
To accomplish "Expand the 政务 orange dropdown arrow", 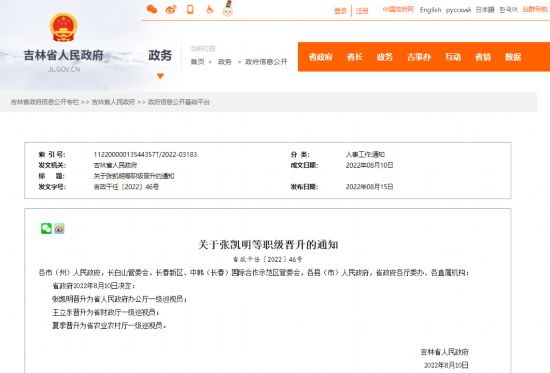I will tap(160, 76).
